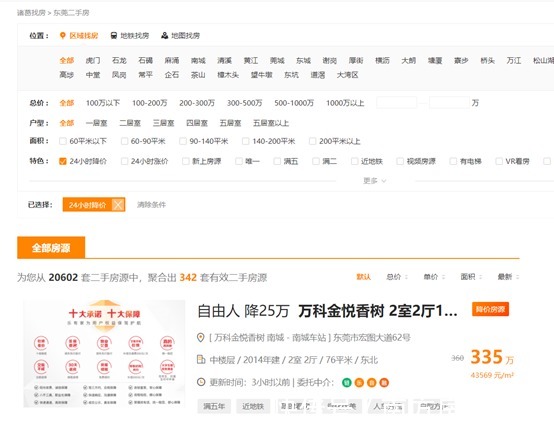
Task: Choose price range 1000万以上
Action: click(x=345, y=103)
